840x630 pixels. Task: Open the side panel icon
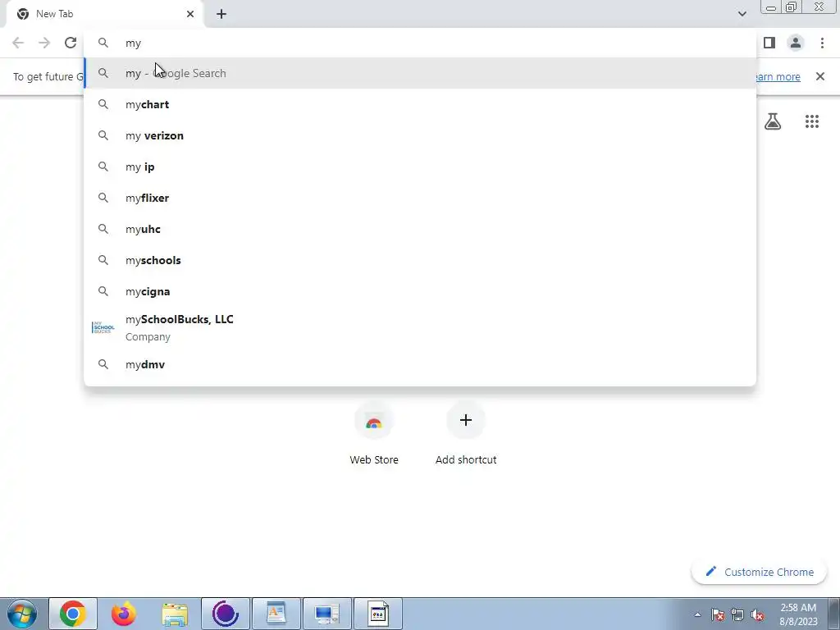pos(769,43)
